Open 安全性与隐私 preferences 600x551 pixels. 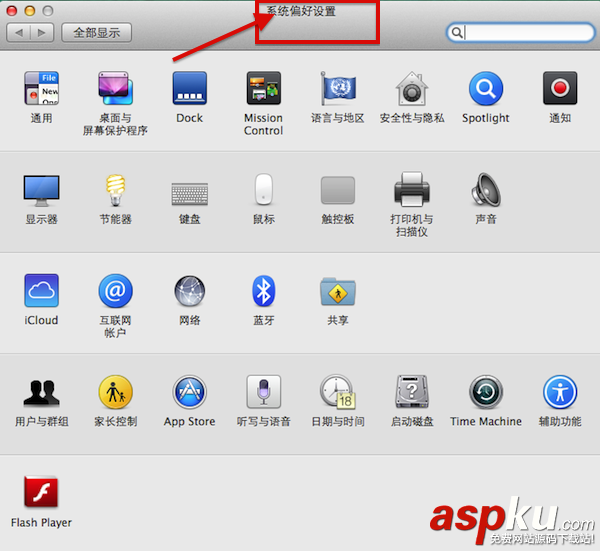[x=412, y=88]
